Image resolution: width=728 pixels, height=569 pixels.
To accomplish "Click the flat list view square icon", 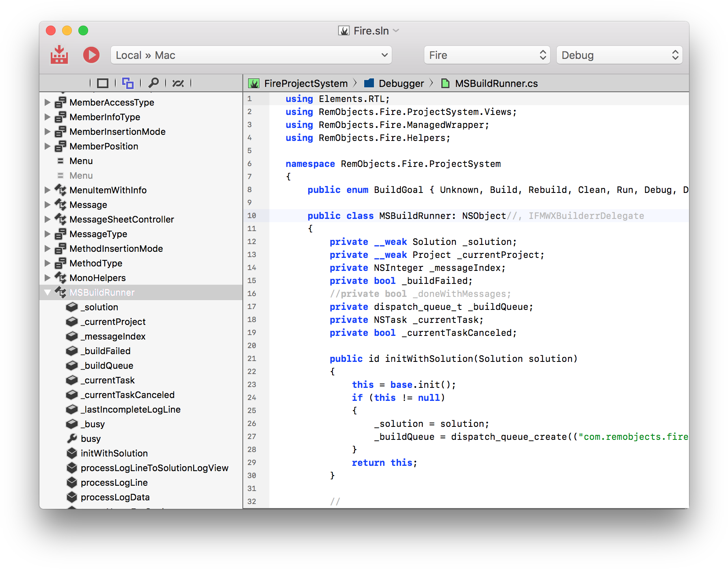I will coord(102,83).
